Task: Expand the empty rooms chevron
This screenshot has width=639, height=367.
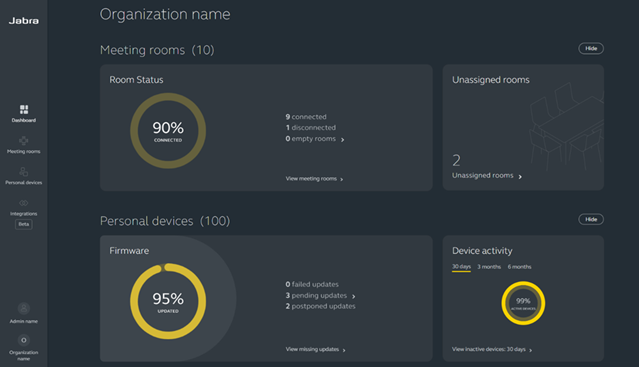Action: click(343, 140)
